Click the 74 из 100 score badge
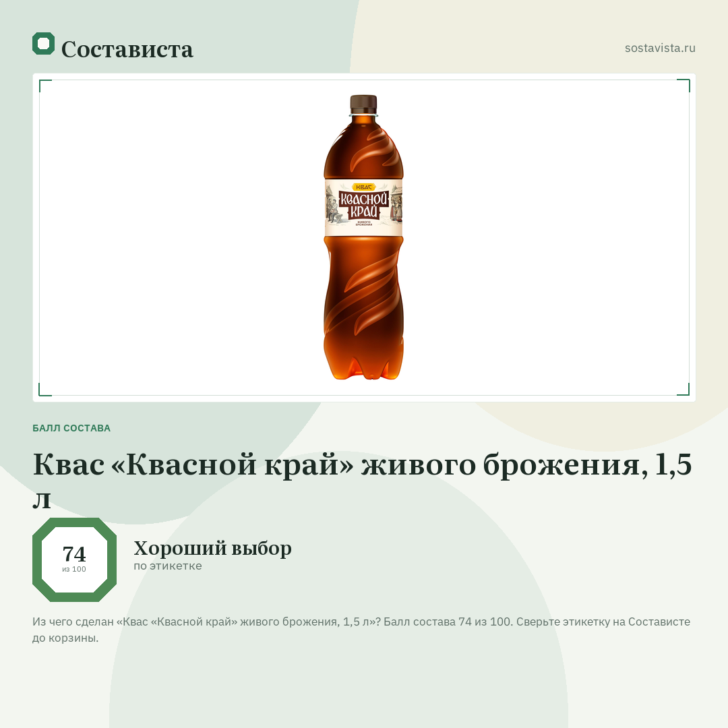Viewport: 728px width, 728px height. point(74,559)
